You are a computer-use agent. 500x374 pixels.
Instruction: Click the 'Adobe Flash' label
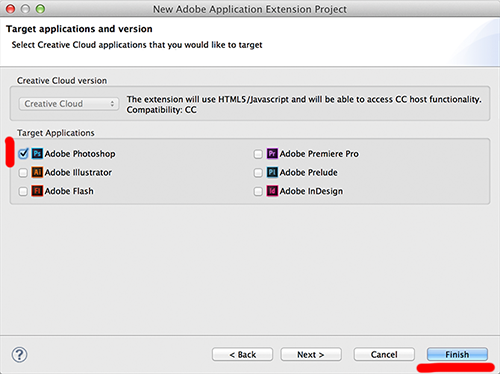(x=69, y=191)
